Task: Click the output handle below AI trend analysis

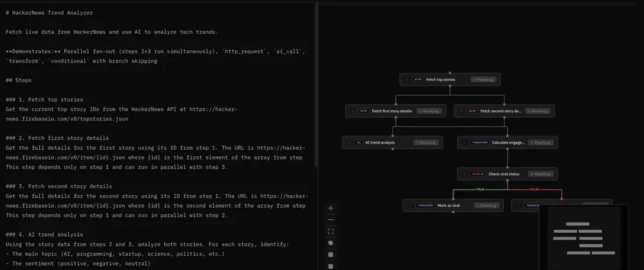Action: 392,149
